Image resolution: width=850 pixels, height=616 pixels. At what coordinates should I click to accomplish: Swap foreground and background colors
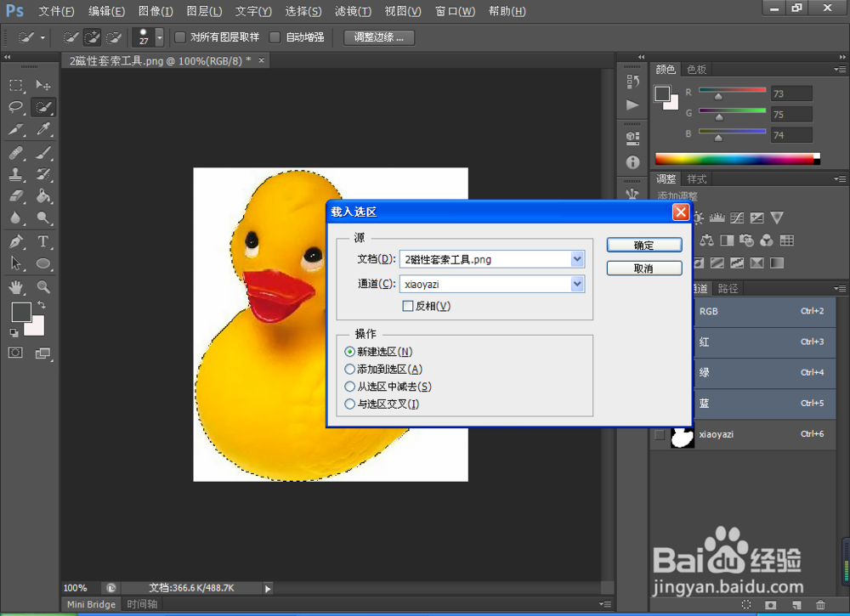[x=42, y=305]
